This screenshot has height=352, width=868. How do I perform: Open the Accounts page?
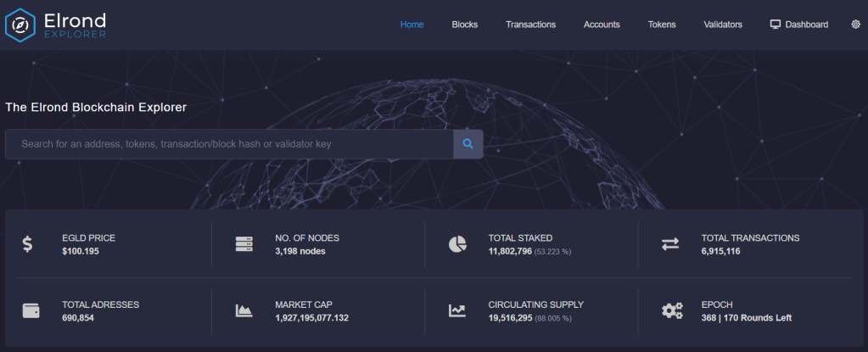(x=602, y=25)
